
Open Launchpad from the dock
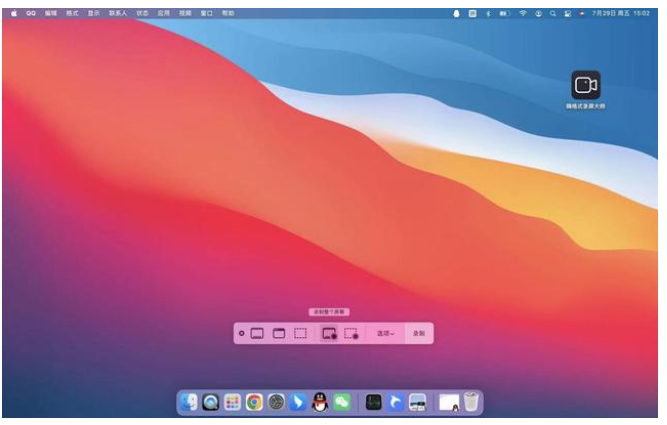pos(233,402)
